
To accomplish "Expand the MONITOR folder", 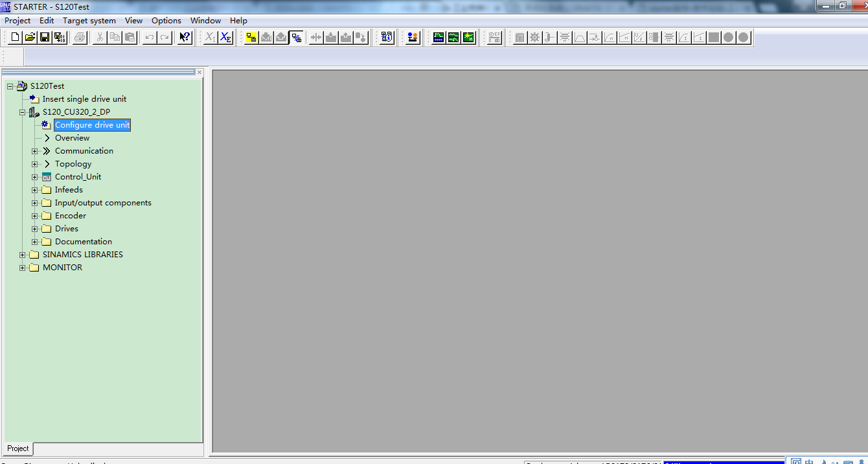I will [x=22, y=268].
